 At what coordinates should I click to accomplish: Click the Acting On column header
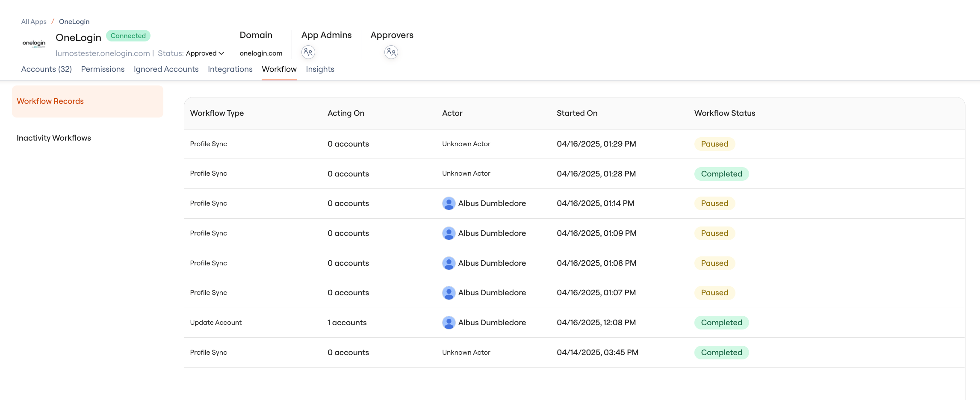(x=346, y=113)
